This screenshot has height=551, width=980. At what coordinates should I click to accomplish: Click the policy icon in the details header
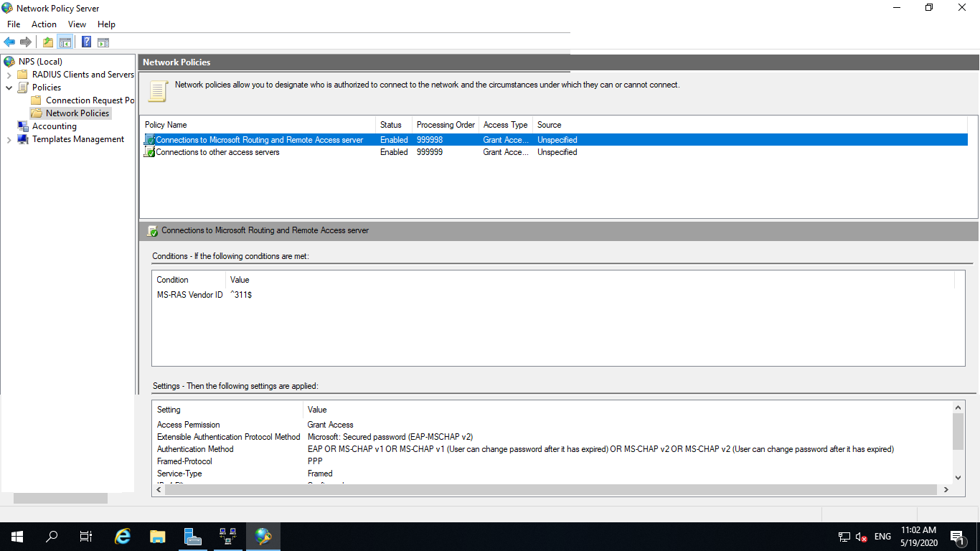(x=152, y=231)
